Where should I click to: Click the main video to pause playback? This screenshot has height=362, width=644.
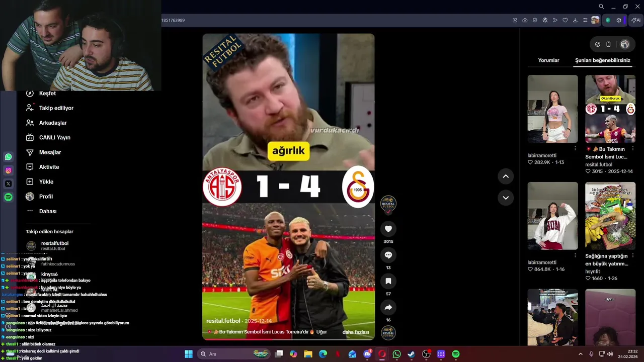coord(288,186)
